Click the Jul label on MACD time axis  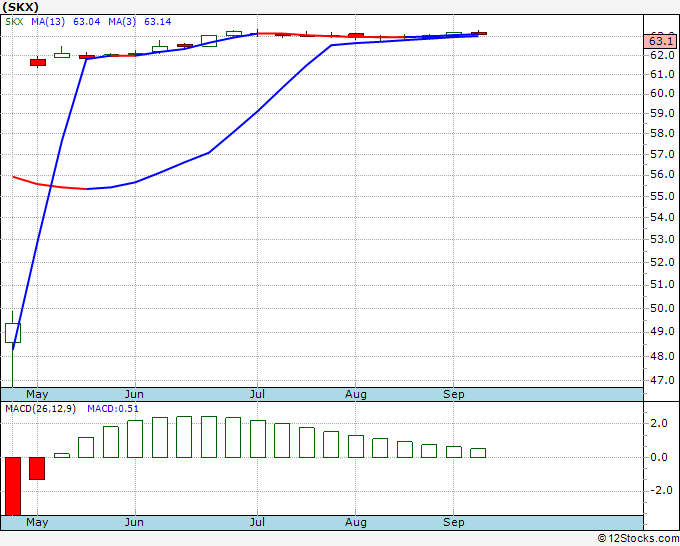pos(258,522)
